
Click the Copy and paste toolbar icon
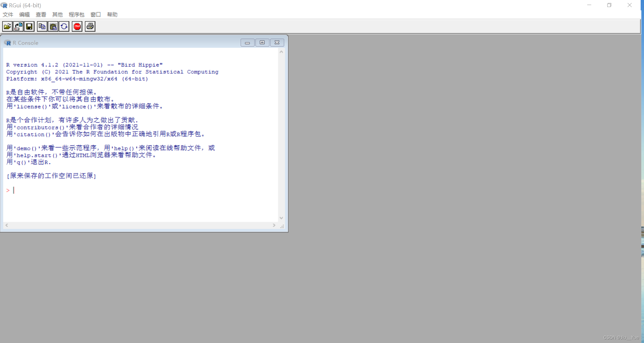pyautogui.click(x=64, y=26)
